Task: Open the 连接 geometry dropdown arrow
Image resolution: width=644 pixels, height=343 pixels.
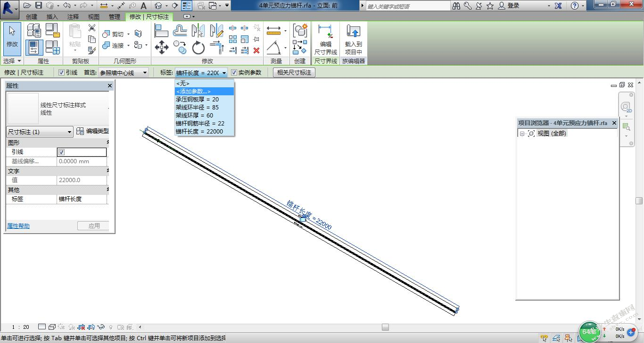Action: pyautogui.click(x=128, y=46)
